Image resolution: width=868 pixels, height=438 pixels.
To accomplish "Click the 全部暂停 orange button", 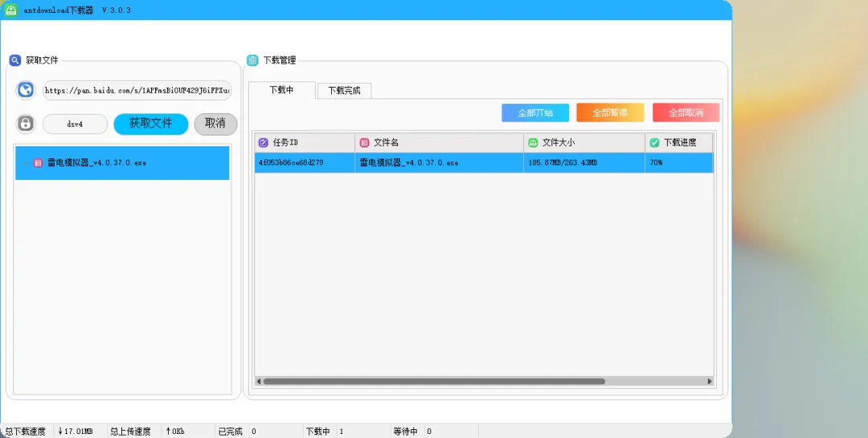I will (x=610, y=113).
